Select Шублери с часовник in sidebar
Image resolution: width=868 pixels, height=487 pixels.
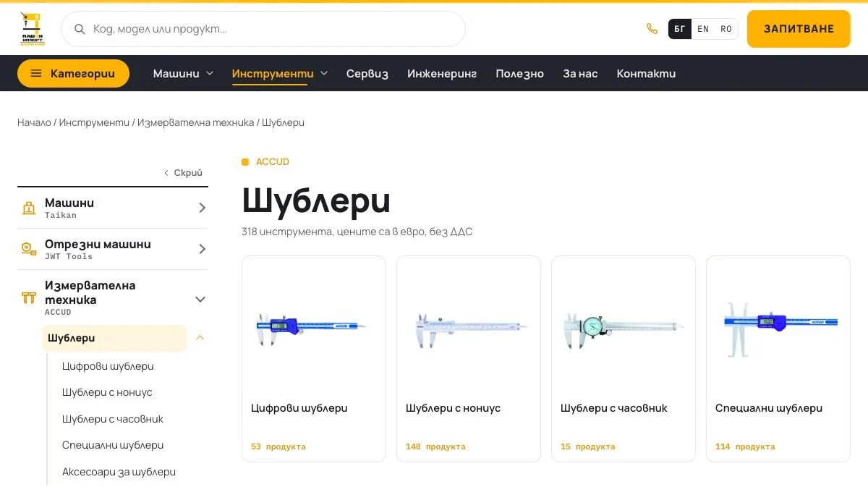coord(113,419)
